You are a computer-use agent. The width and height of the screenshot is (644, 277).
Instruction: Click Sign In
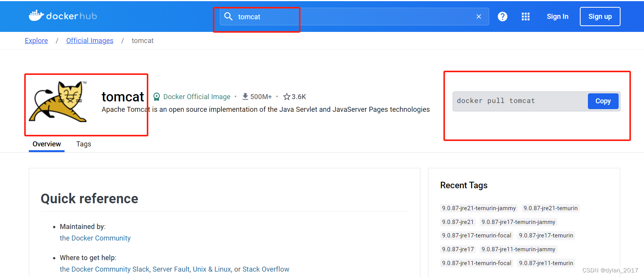click(558, 17)
